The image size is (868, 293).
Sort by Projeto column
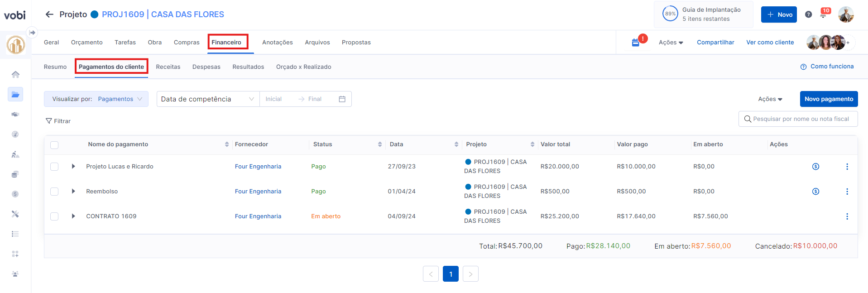[x=532, y=144]
